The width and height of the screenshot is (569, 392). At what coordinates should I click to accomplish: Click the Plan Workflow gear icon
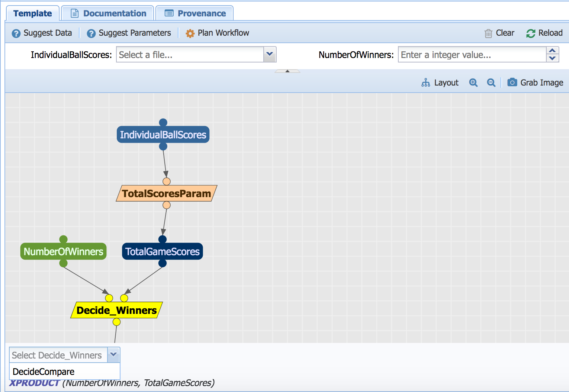(x=190, y=33)
